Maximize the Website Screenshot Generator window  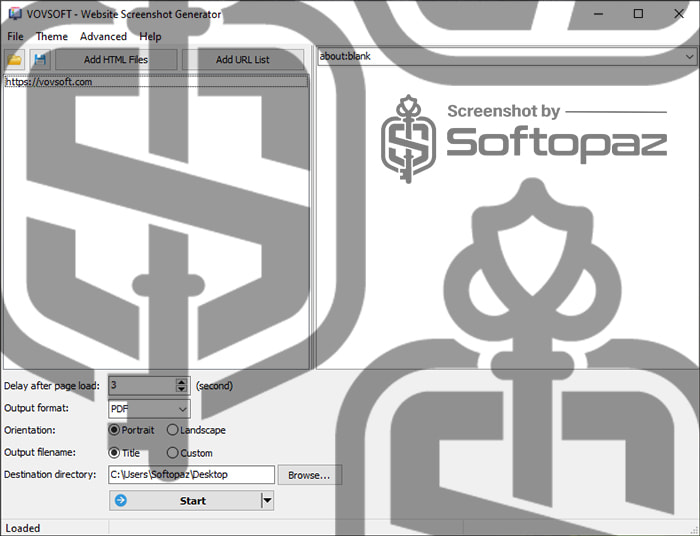pos(638,14)
